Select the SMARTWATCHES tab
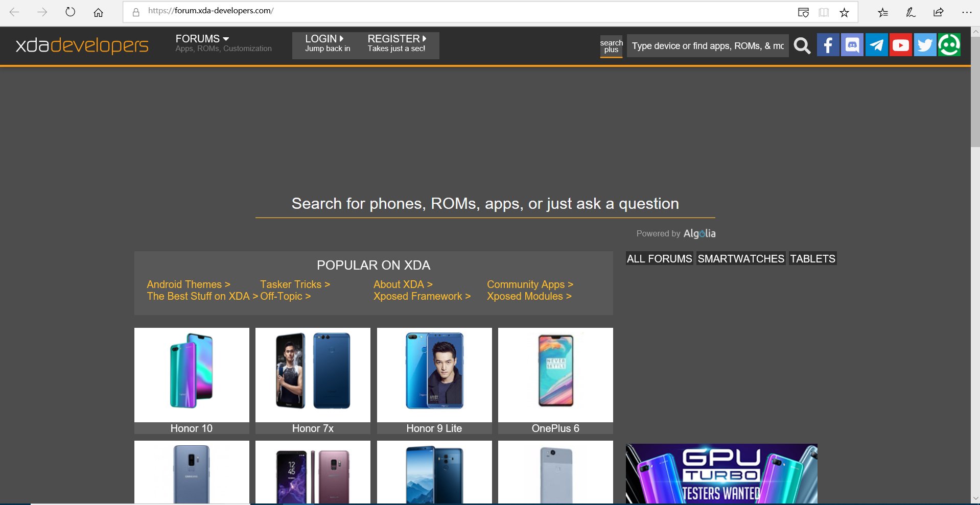Image resolution: width=980 pixels, height=505 pixels. tap(741, 259)
